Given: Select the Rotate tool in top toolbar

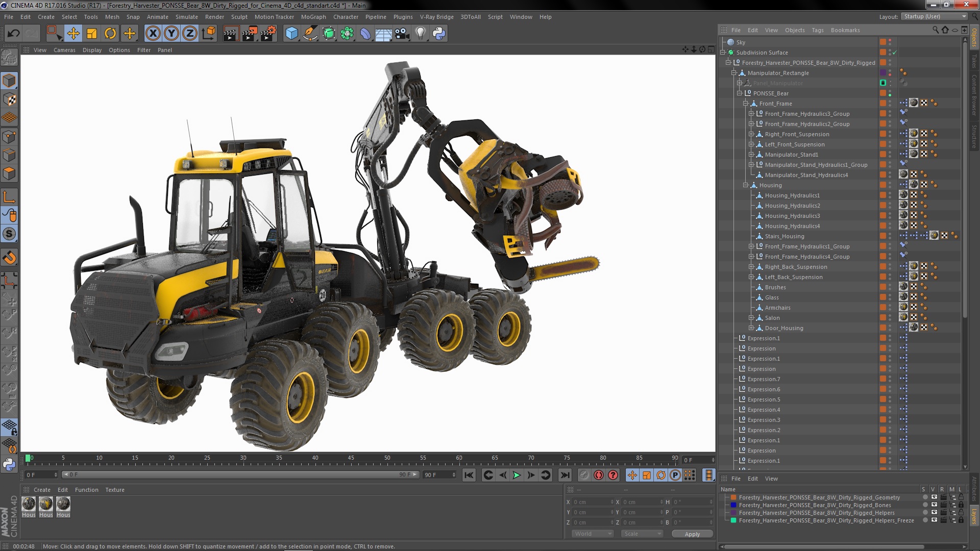Looking at the screenshot, I should [110, 34].
